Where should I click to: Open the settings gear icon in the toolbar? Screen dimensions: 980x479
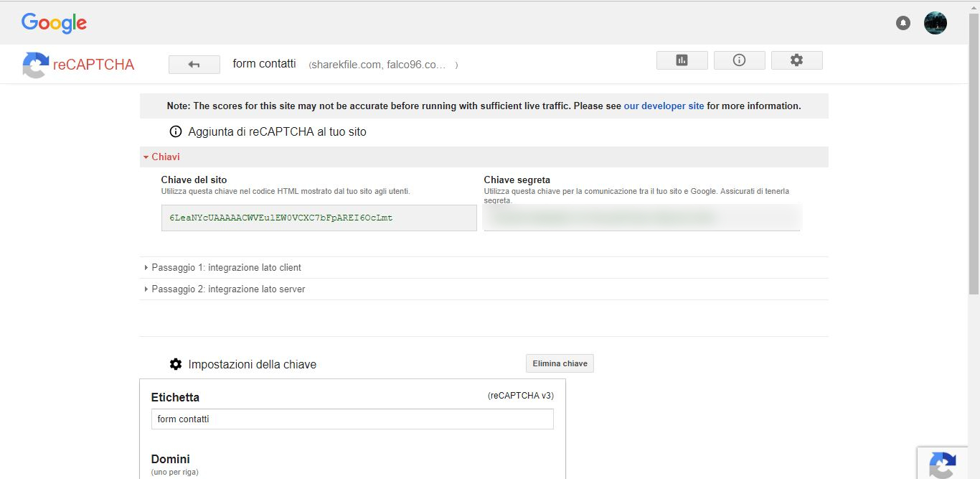coord(796,60)
